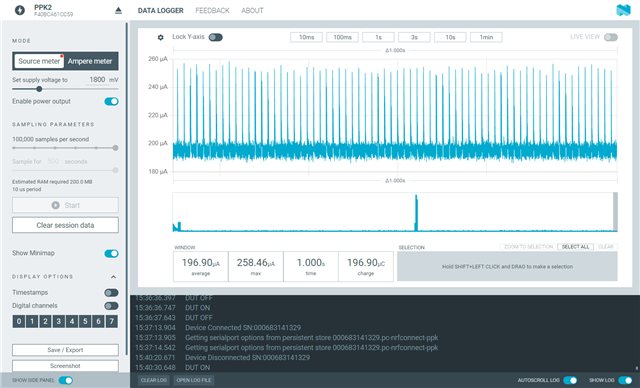The image size is (640, 388).
Task: Select Ampere meter mode
Action: 90,61
